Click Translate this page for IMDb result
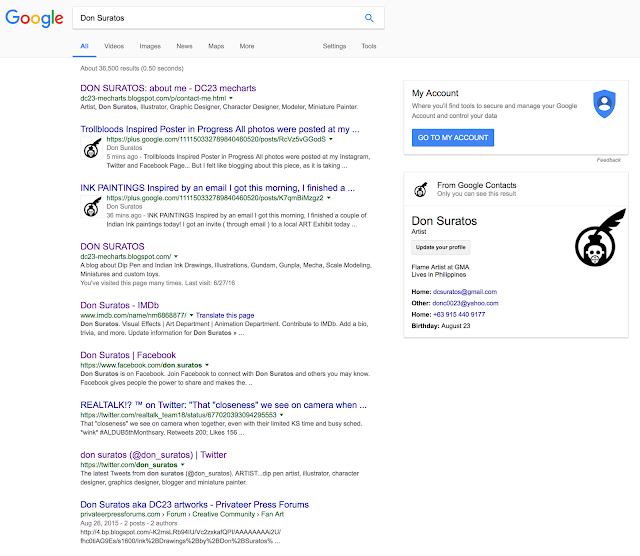The height and width of the screenshot is (556, 640). pyautogui.click(x=225, y=315)
